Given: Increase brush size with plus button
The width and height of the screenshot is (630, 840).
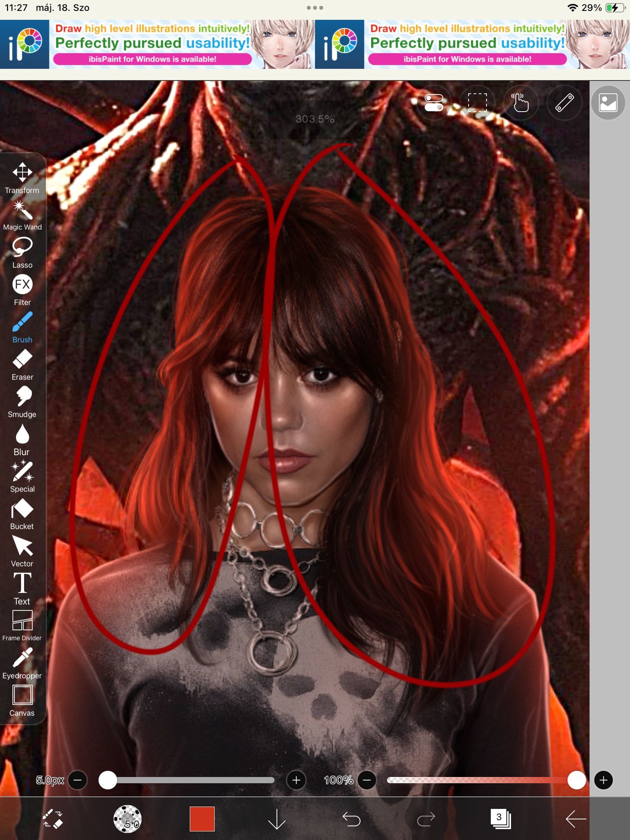Looking at the screenshot, I should [x=296, y=780].
